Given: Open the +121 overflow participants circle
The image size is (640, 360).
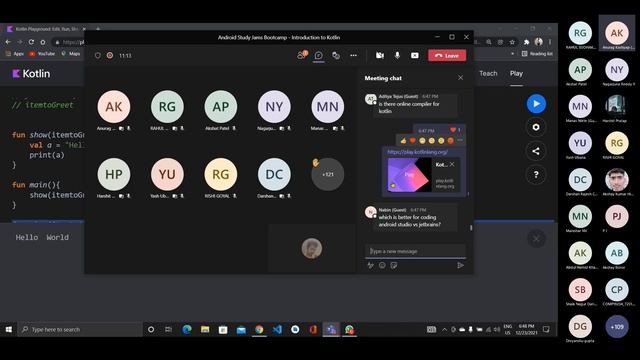Looking at the screenshot, I should coord(327,174).
